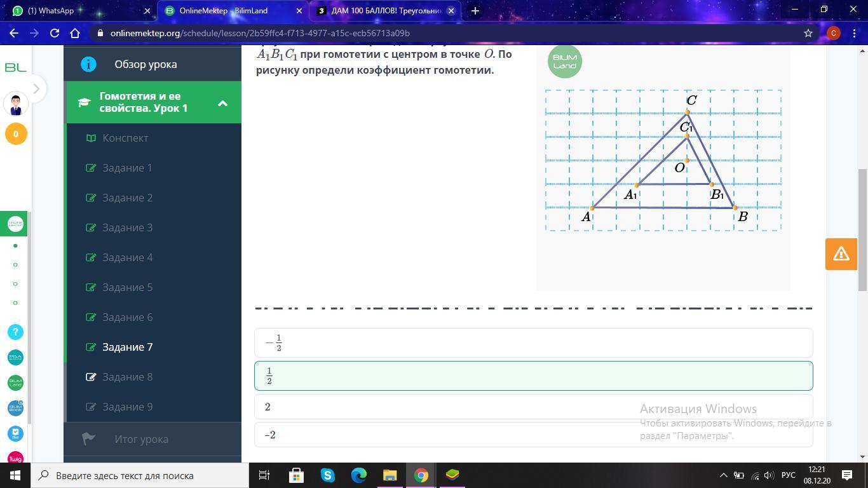Image resolution: width=868 pixels, height=488 pixels.
Task: Open the notification center
Action: click(847, 475)
